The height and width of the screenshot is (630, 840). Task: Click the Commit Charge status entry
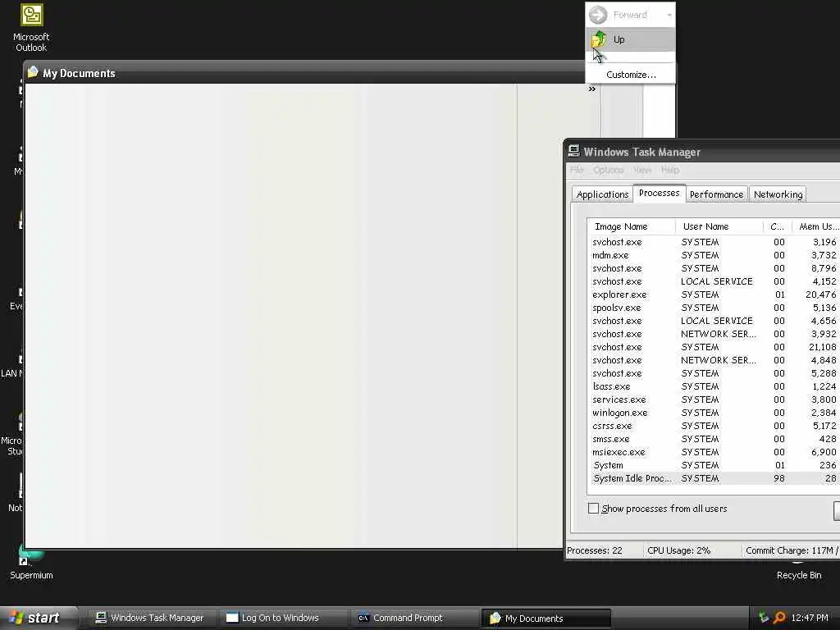tap(792, 550)
